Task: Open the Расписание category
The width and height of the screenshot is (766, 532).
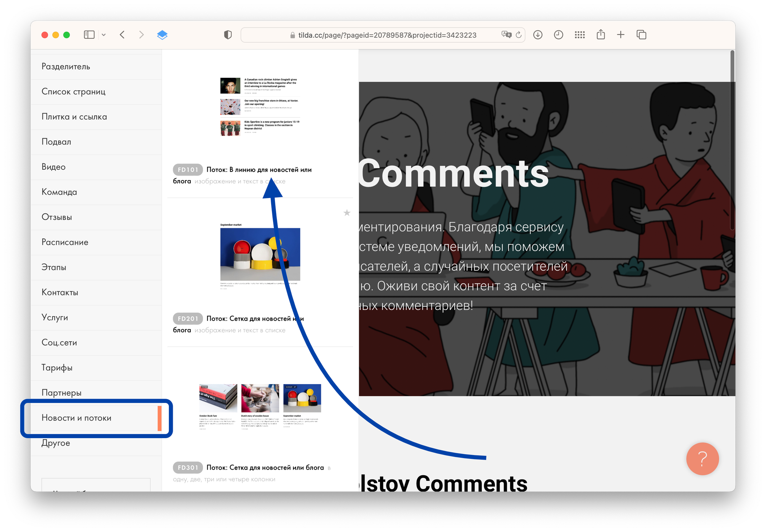Action: (x=96, y=242)
